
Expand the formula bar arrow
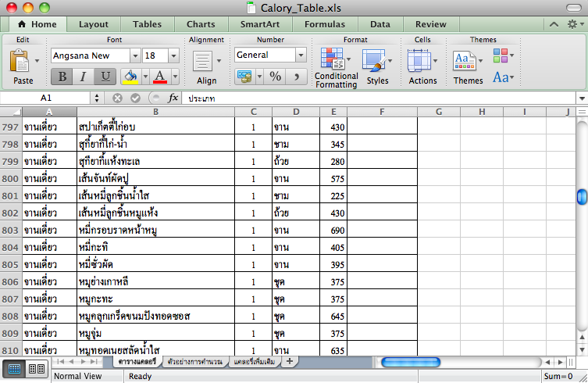[582, 98]
